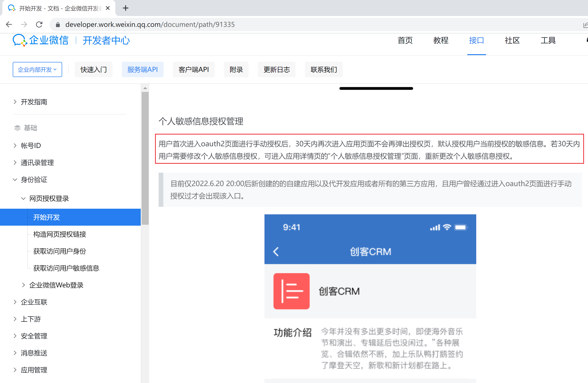The image size is (588, 383).
Task: Expand 上下游 chevron
Action: point(15,319)
